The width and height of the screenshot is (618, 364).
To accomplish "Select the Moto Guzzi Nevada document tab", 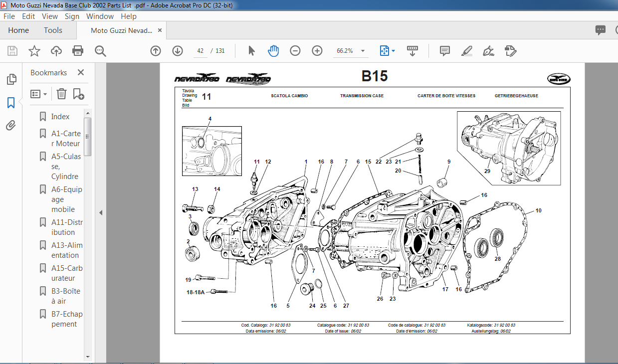I will (x=121, y=30).
